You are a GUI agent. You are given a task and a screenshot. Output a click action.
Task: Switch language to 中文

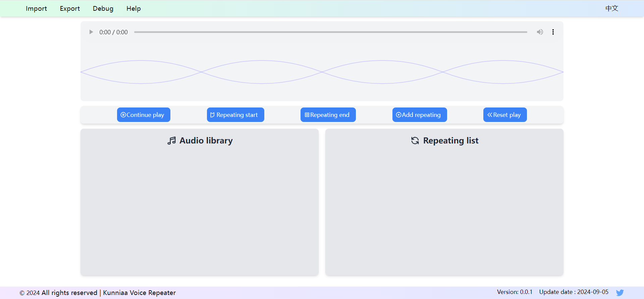pos(612,8)
